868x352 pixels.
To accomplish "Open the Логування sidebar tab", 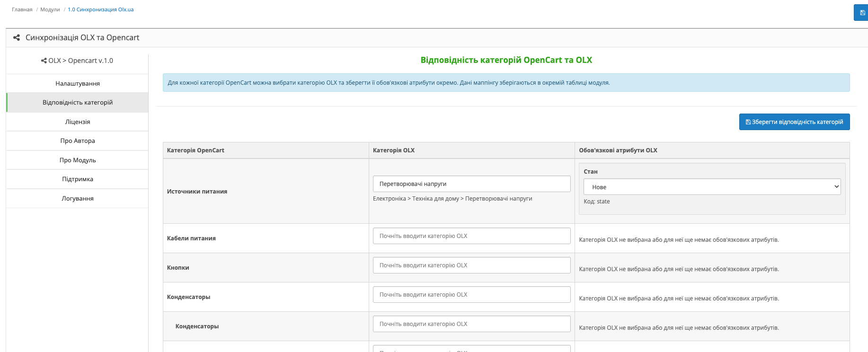I will [x=77, y=199].
